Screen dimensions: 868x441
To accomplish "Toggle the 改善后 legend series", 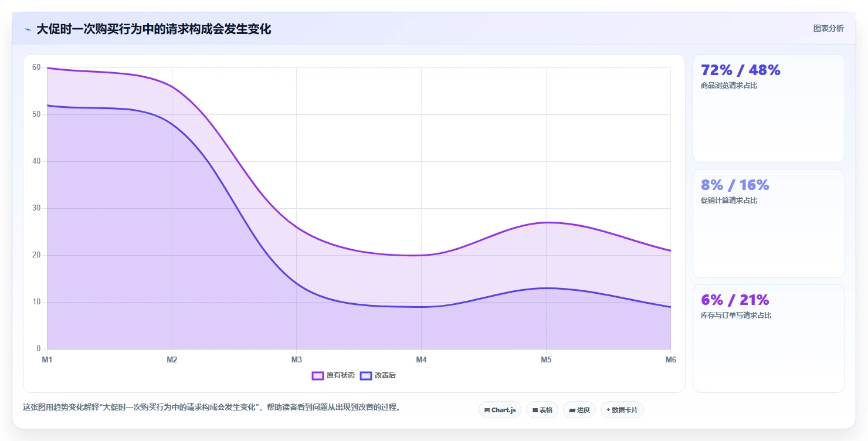I will coord(378,375).
